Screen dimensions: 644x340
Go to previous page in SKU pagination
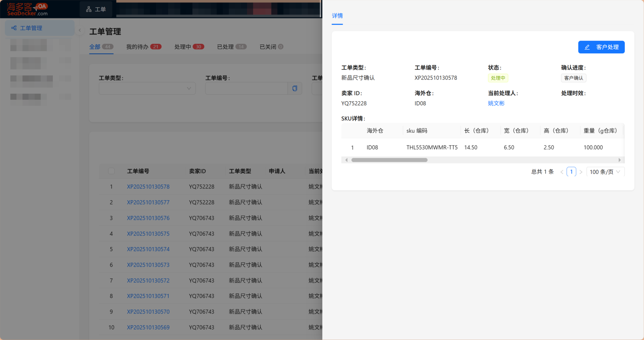(562, 172)
